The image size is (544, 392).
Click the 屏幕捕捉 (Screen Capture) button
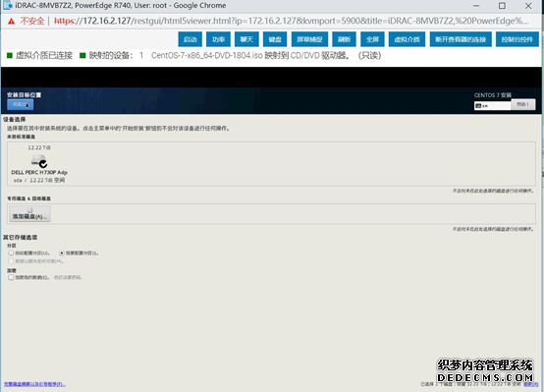[x=309, y=39]
